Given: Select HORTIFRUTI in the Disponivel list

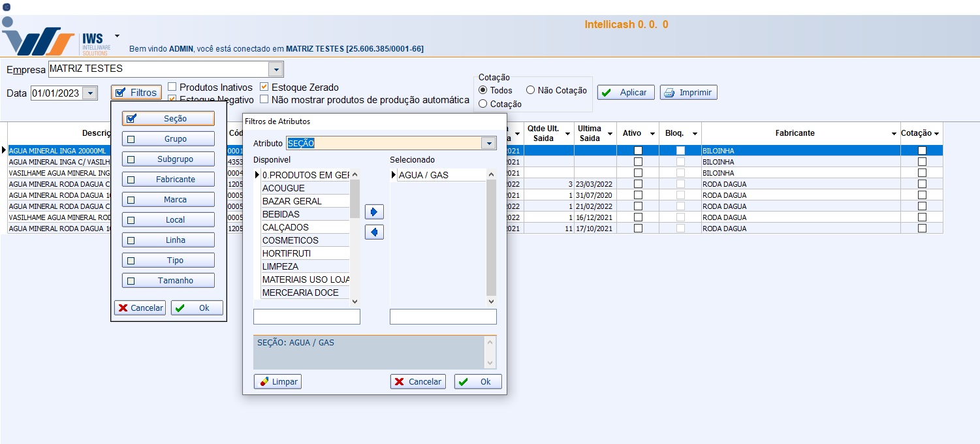Looking at the screenshot, I should 306,253.
